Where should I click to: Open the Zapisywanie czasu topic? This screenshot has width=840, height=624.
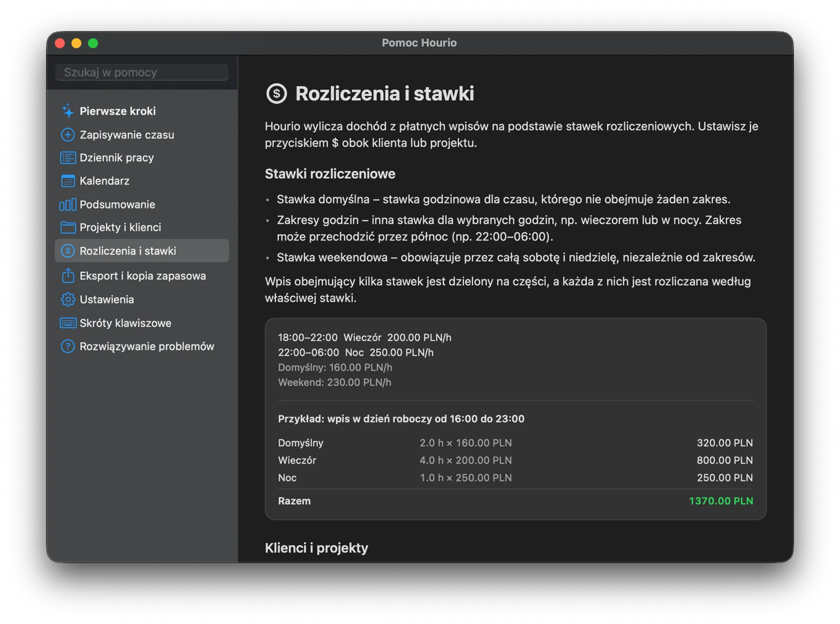142,134
